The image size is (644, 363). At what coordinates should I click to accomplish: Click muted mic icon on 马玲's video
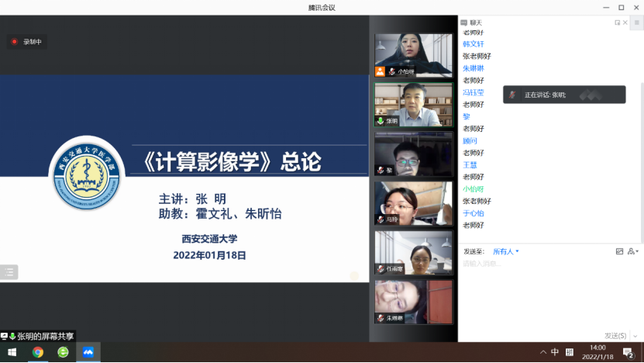coord(380,220)
